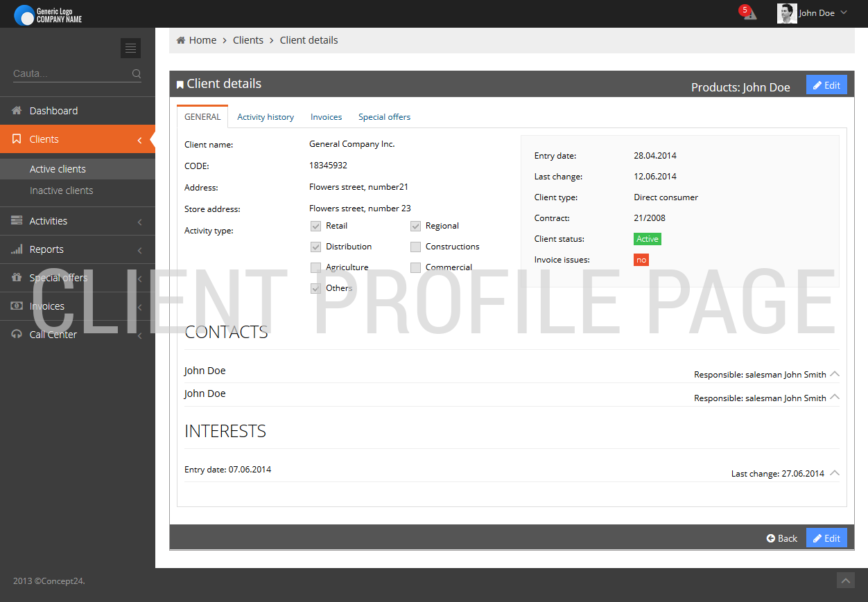
Task: Click the Cauta search input field
Action: (69, 73)
